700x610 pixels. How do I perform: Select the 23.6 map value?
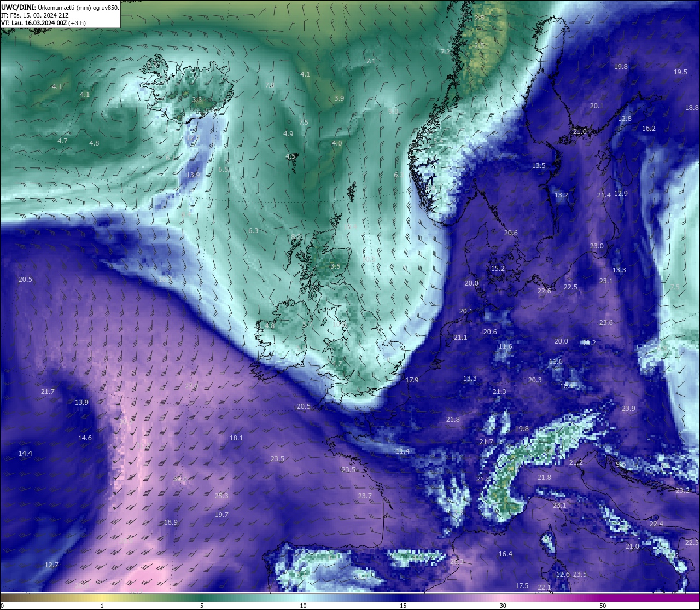(x=606, y=323)
